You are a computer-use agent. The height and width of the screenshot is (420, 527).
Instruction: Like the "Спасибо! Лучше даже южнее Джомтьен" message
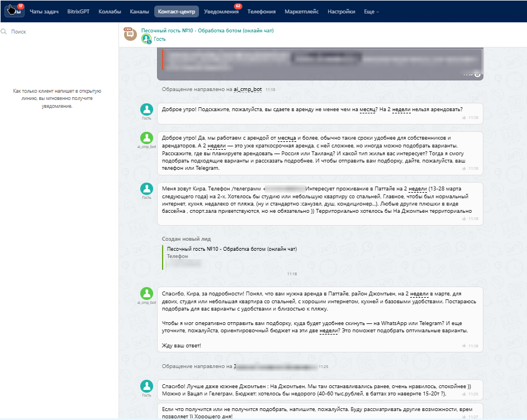[464, 394]
